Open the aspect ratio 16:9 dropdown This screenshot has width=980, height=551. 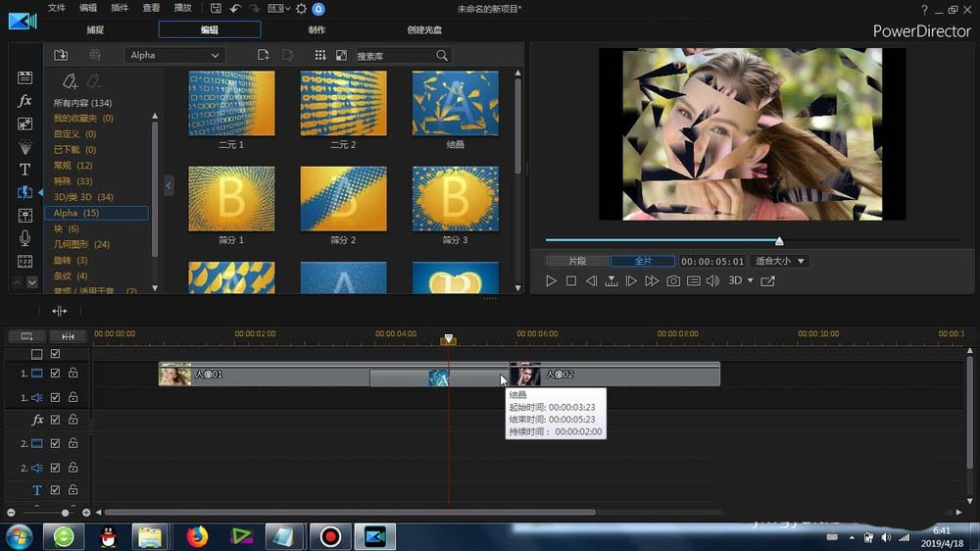pyautogui.click(x=278, y=9)
